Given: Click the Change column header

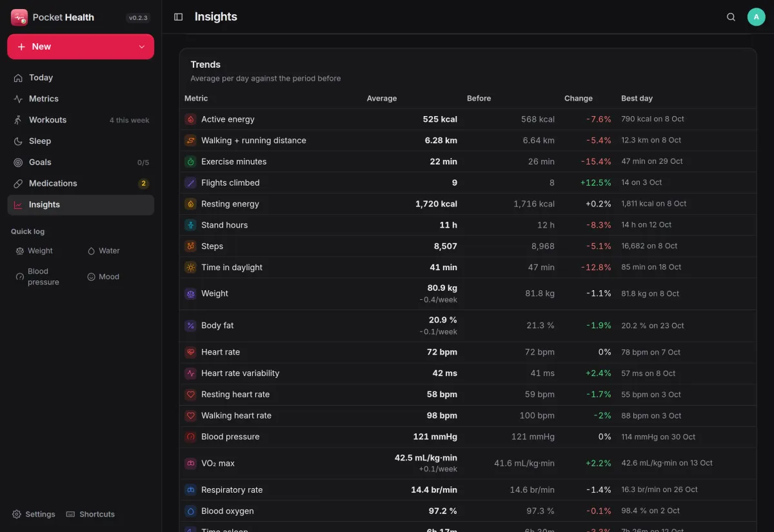Looking at the screenshot, I should [x=579, y=99].
